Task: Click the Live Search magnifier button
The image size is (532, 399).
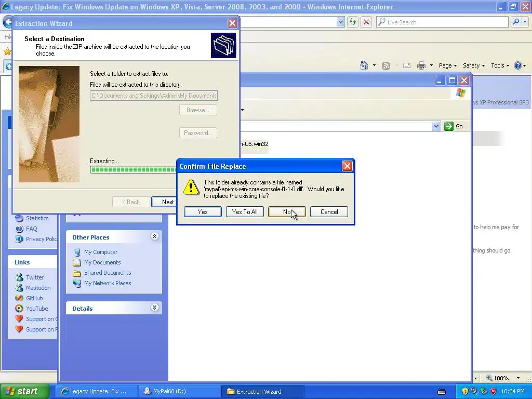Action: pyautogui.click(x=516, y=22)
